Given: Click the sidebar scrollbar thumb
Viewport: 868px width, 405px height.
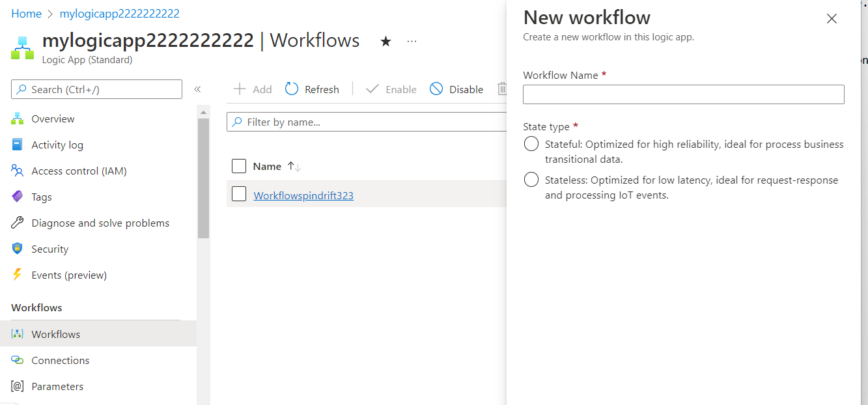Looking at the screenshot, I should [203, 178].
